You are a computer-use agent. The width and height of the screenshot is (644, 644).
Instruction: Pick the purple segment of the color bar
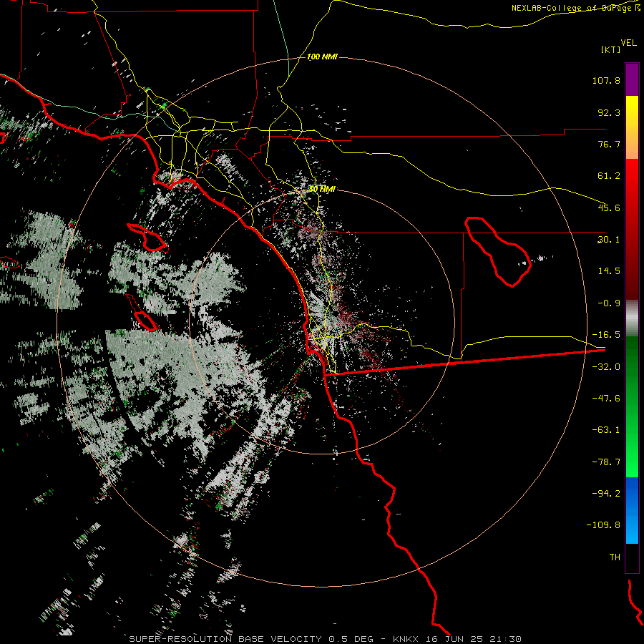point(632,79)
